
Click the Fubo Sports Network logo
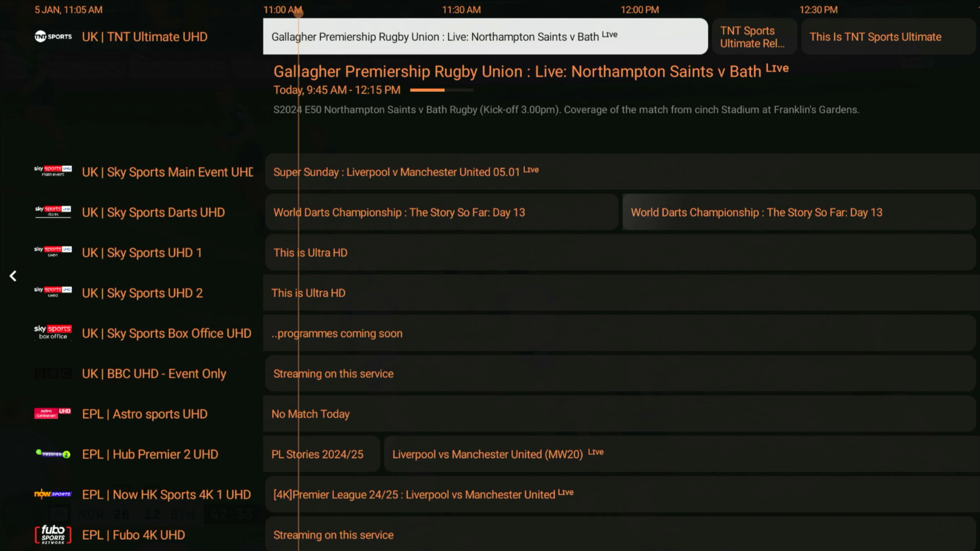pos(53,535)
